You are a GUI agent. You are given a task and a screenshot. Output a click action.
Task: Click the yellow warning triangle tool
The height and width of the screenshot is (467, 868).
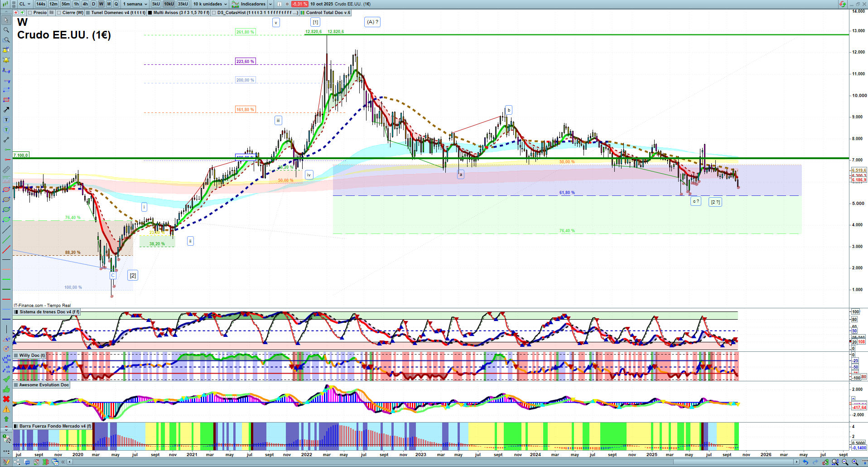6,409
